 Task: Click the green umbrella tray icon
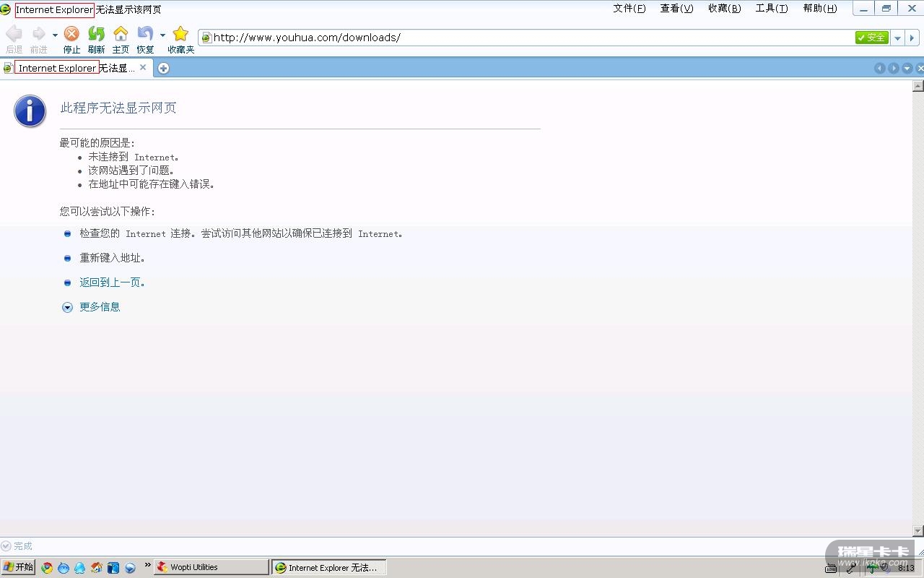[872, 568]
